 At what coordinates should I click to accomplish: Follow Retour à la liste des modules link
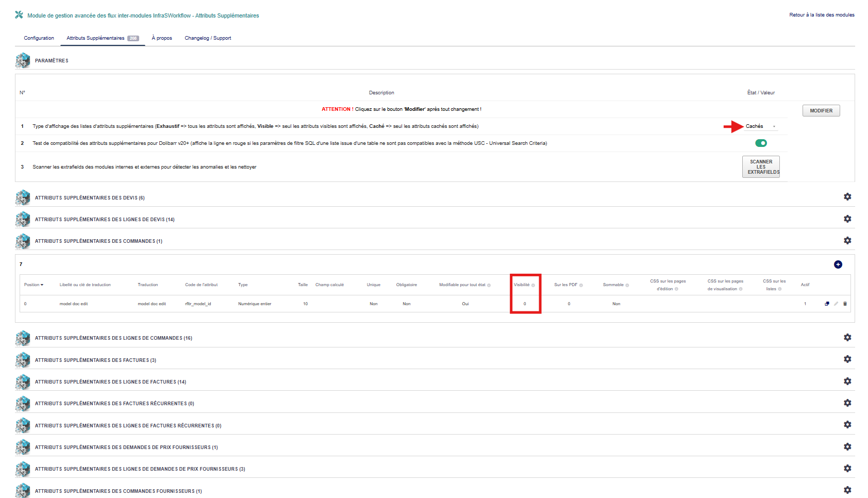click(x=821, y=15)
